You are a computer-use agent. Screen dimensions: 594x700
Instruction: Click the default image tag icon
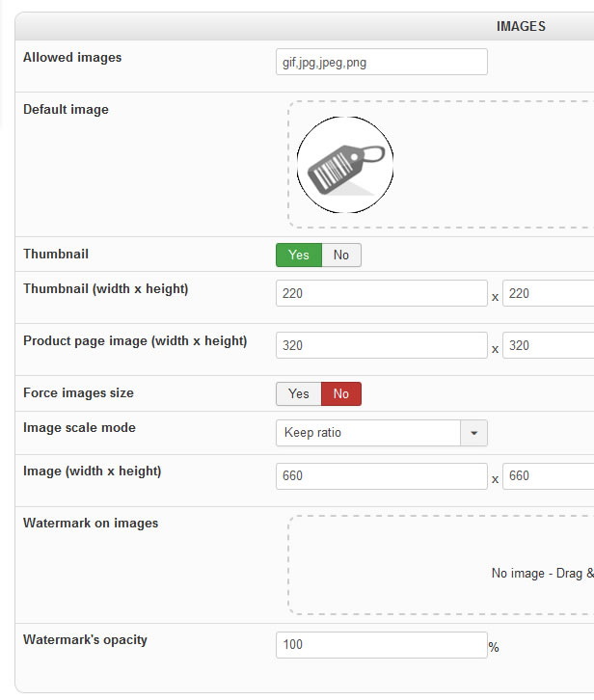(344, 165)
